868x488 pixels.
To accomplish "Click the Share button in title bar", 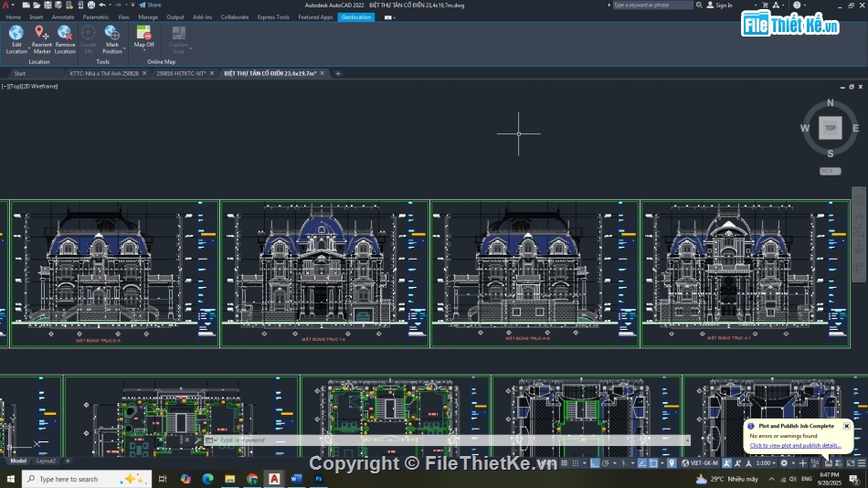I will [x=150, y=5].
